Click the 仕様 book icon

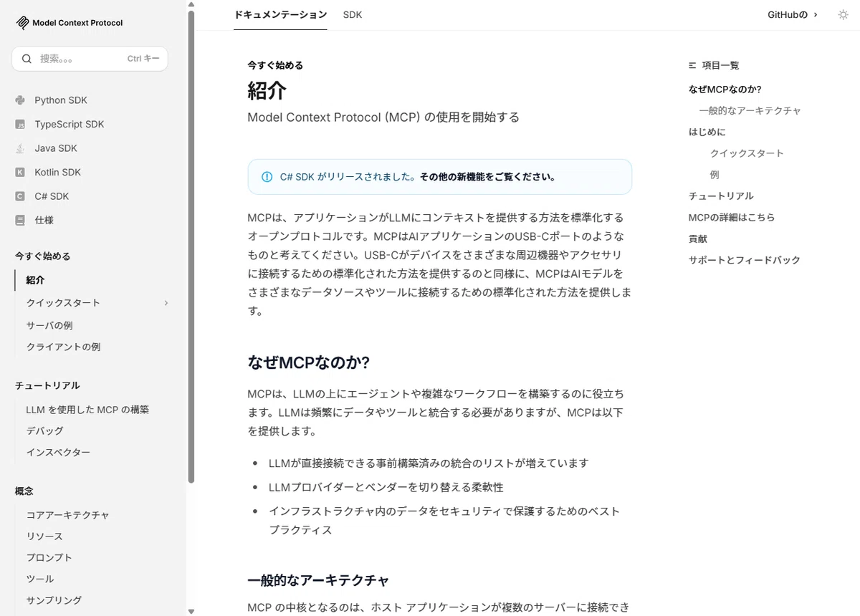(20, 221)
